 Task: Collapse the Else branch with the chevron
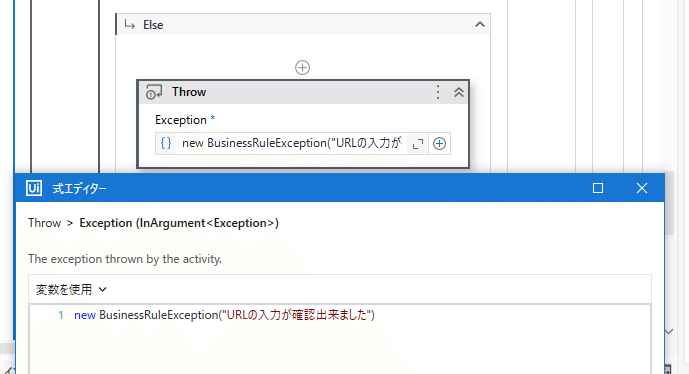click(480, 25)
